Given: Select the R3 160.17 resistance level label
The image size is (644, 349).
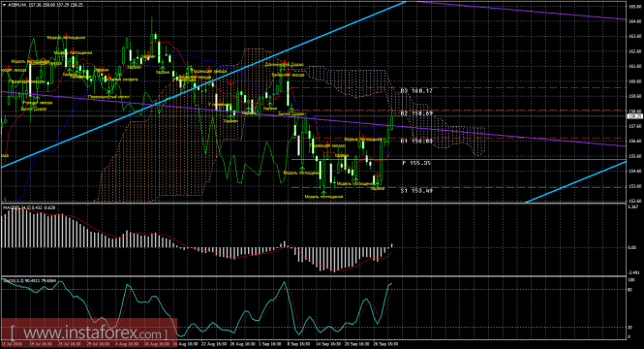Looking at the screenshot, I should coord(416,90).
